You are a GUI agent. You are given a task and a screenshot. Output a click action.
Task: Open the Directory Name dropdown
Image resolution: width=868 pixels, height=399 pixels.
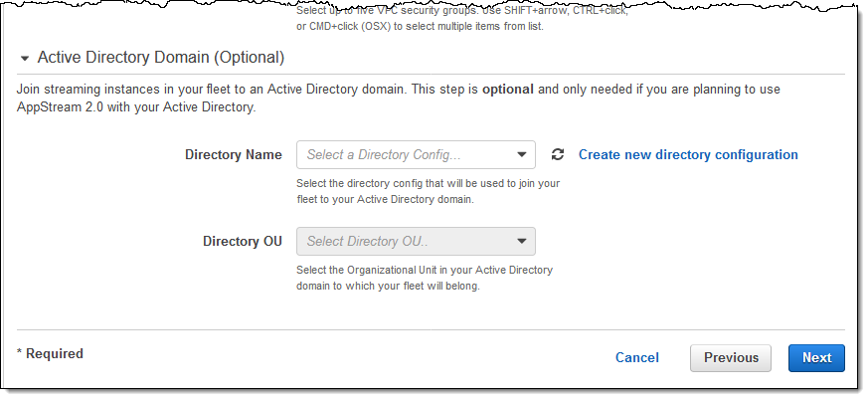coord(416,155)
